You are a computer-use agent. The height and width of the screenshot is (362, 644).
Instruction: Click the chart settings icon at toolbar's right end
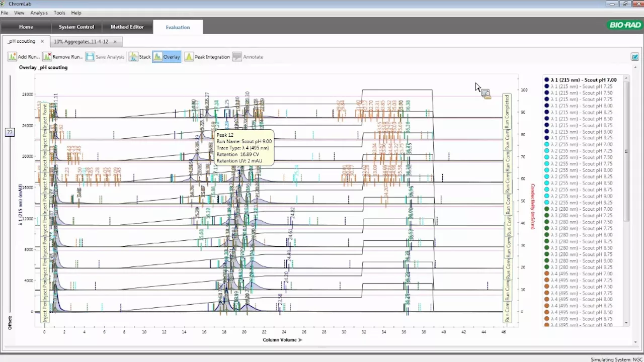[635, 57]
